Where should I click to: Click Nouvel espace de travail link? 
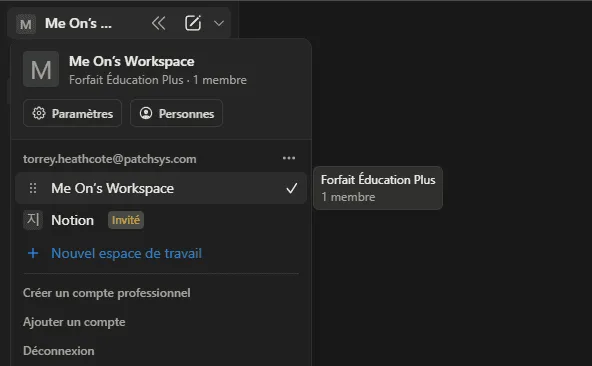coord(126,253)
